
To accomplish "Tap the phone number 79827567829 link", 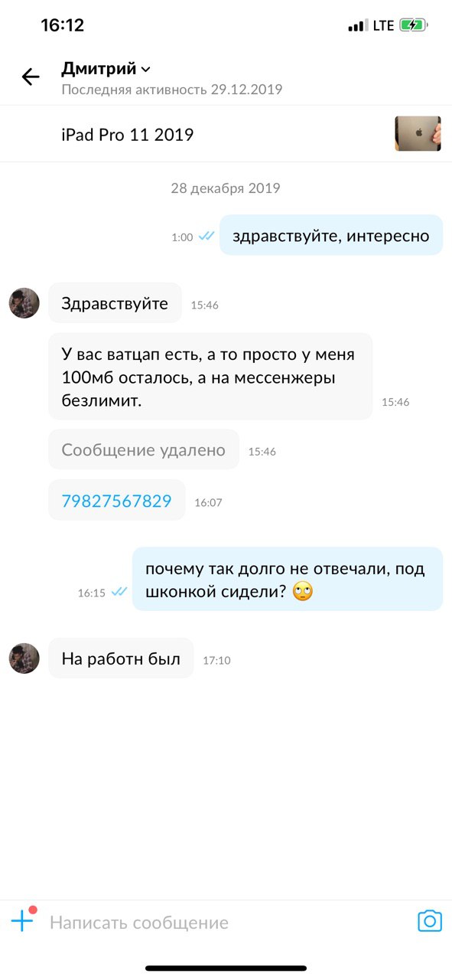I will [x=116, y=501].
